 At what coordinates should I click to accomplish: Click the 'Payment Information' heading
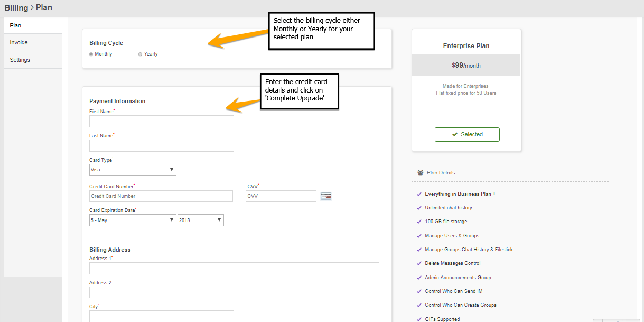coord(117,101)
